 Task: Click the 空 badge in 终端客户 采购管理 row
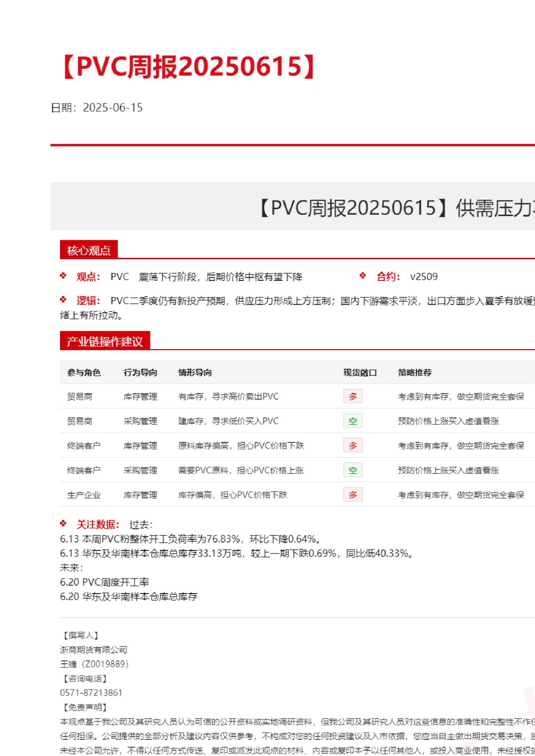tap(353, 470)
